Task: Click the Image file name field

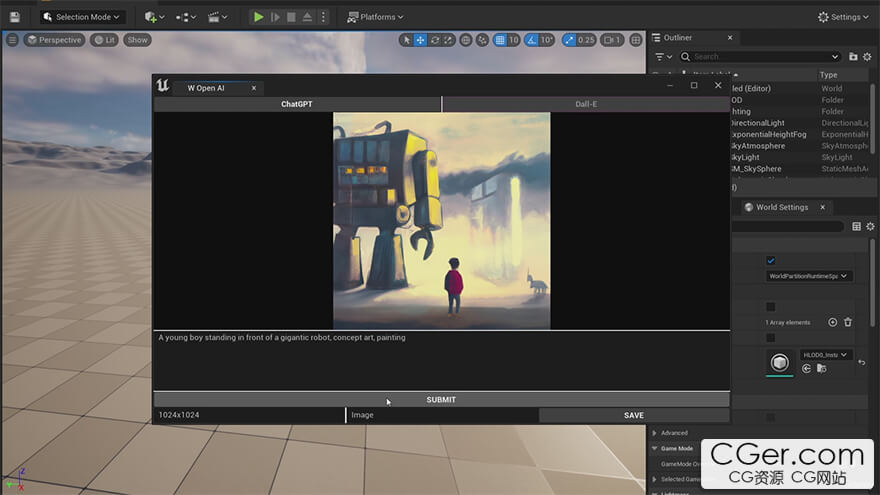Action: coord(442,415)
